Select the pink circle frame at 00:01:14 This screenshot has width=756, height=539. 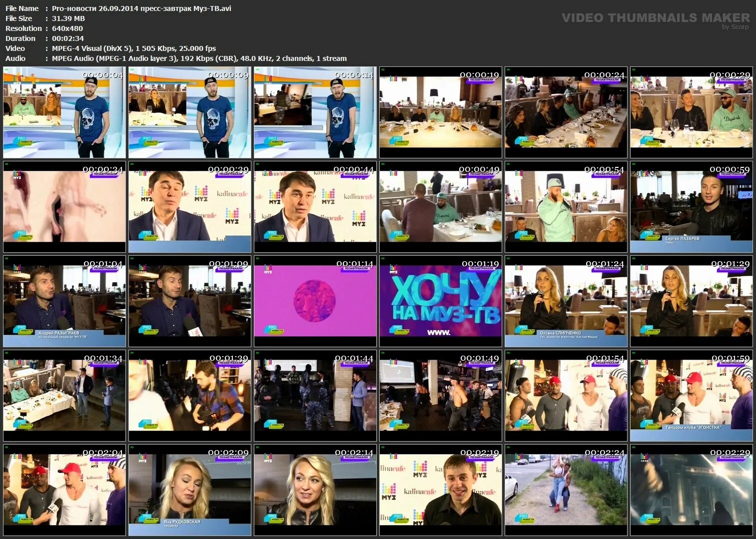tap(315, 301)
